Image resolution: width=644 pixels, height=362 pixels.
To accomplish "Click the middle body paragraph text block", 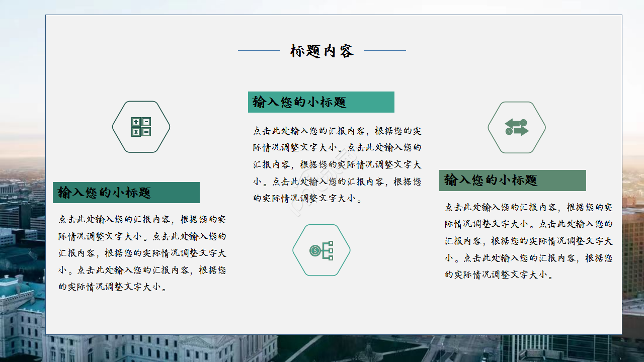I will 339,163.
